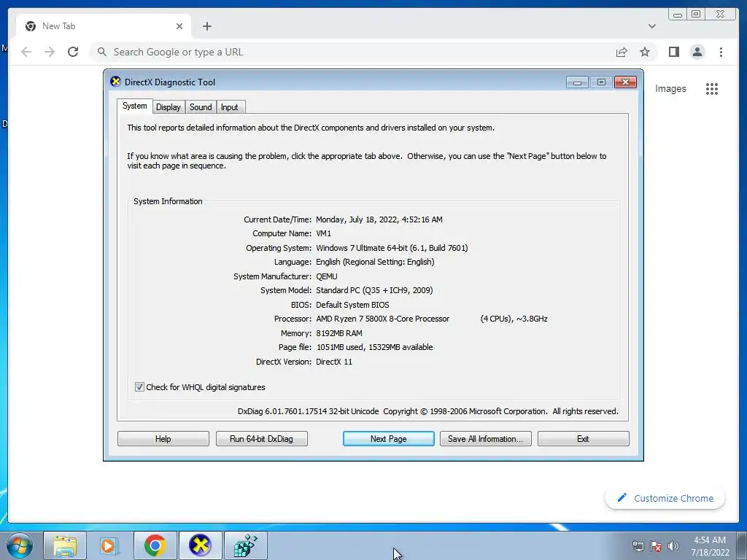Launch Run 64-bit DxDiag

click(261, 438)
